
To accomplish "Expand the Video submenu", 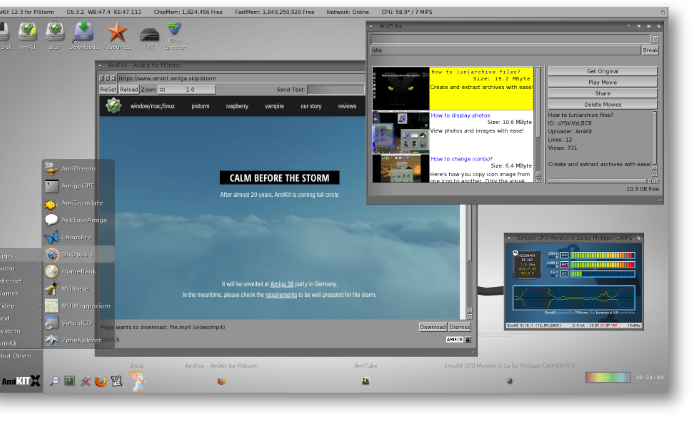I will 21,306.
